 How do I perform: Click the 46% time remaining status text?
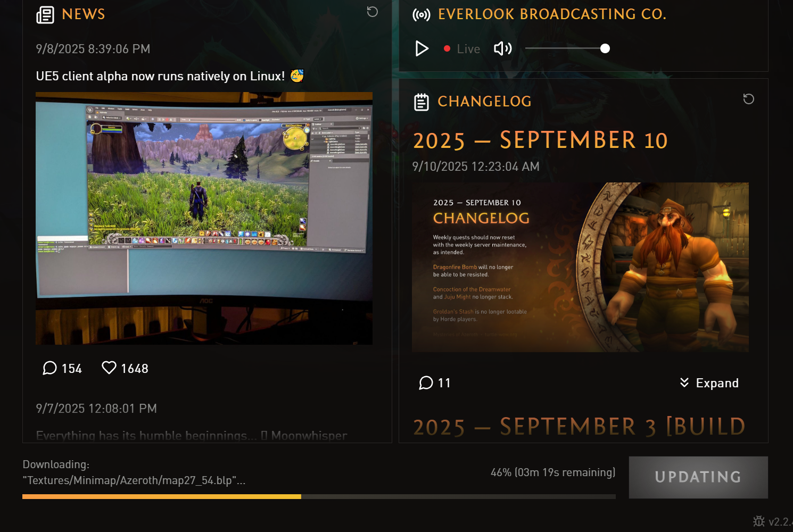tap(553, 472)
